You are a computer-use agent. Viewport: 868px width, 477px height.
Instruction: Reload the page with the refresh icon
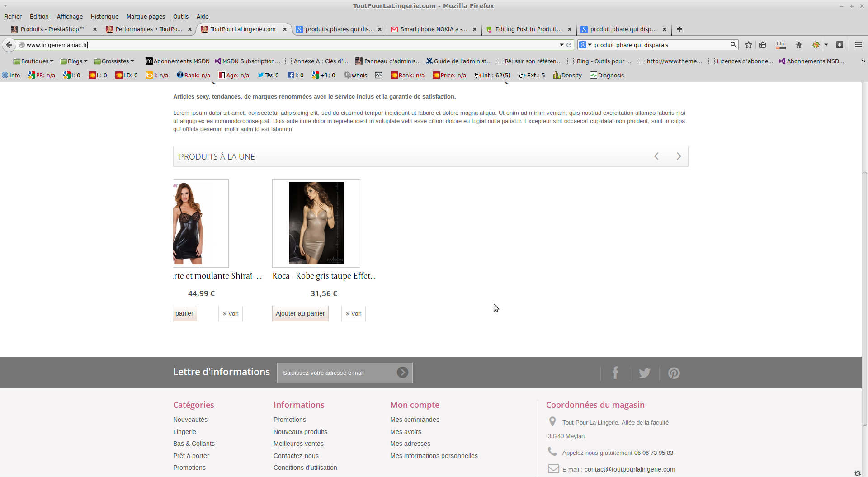click(569, 45)
